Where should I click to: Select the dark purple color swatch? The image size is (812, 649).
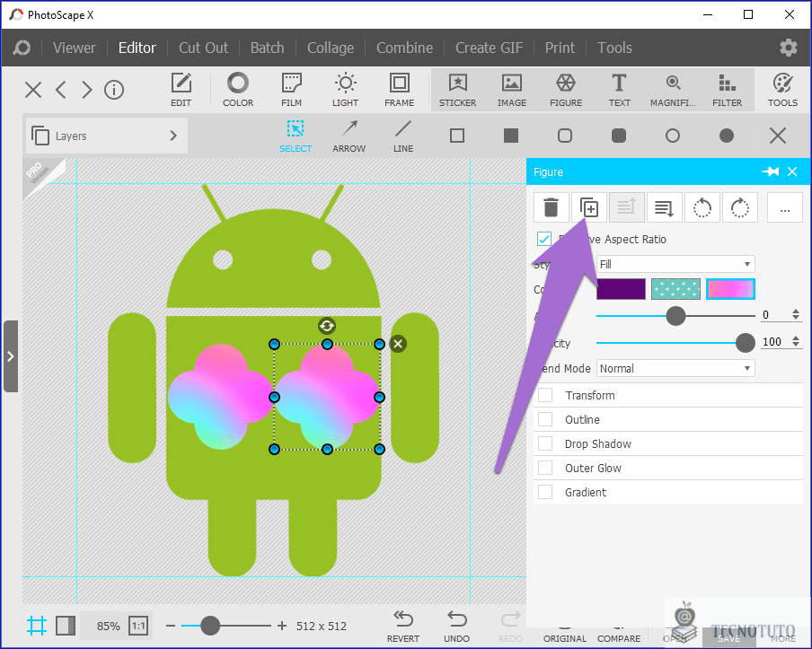pos(621,289)
